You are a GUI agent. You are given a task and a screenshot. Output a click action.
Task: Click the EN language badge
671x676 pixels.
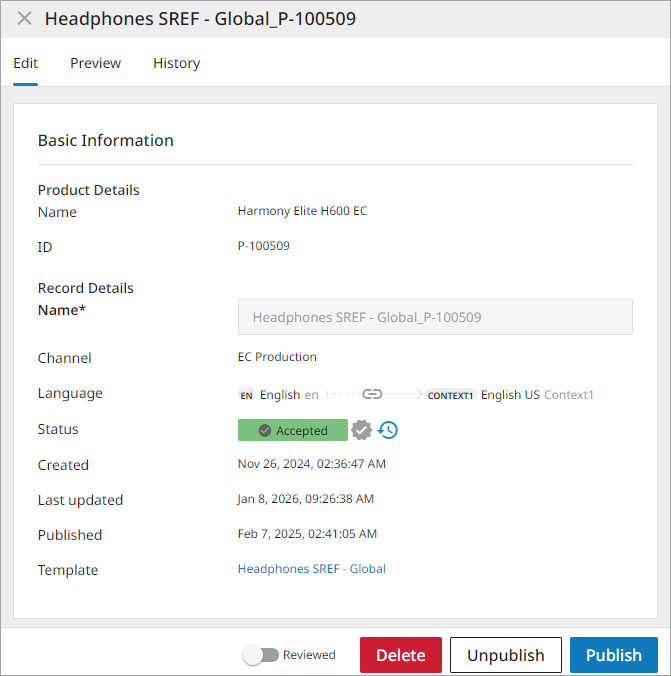(247, 395)
